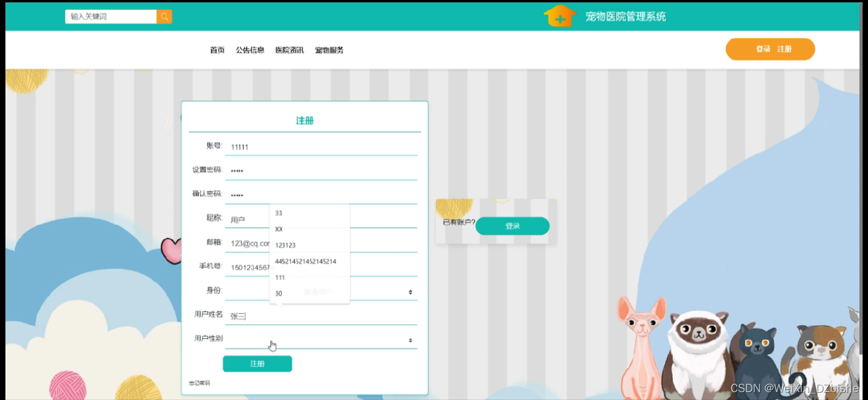
Task: Focus the keyword search input field
Action: click(111, 16)
